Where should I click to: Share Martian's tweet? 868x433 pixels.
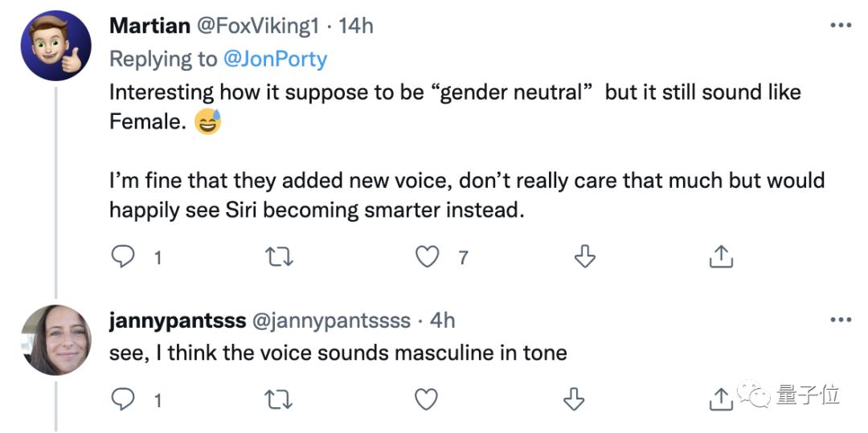click(721, 257)
